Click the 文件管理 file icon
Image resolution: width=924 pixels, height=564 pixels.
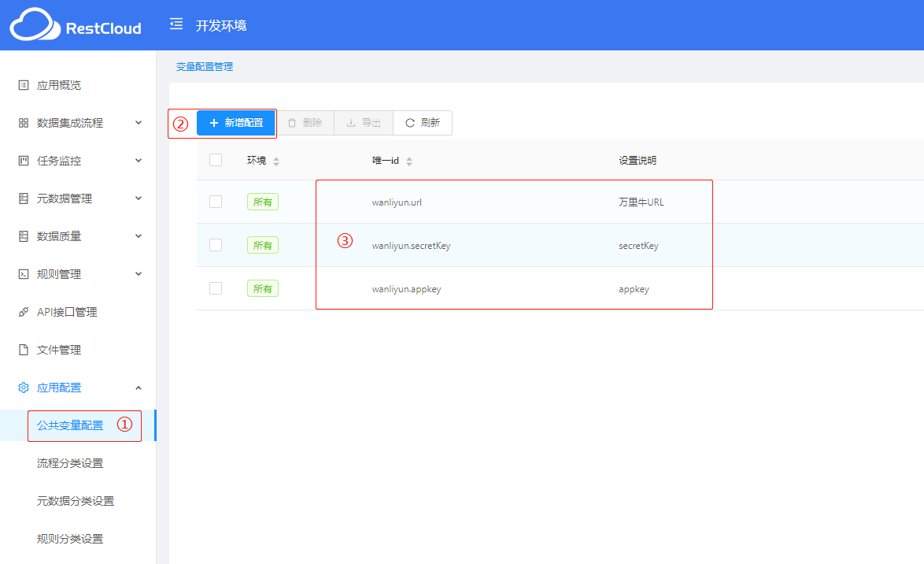pyautogui.click(x=24, y=350)
